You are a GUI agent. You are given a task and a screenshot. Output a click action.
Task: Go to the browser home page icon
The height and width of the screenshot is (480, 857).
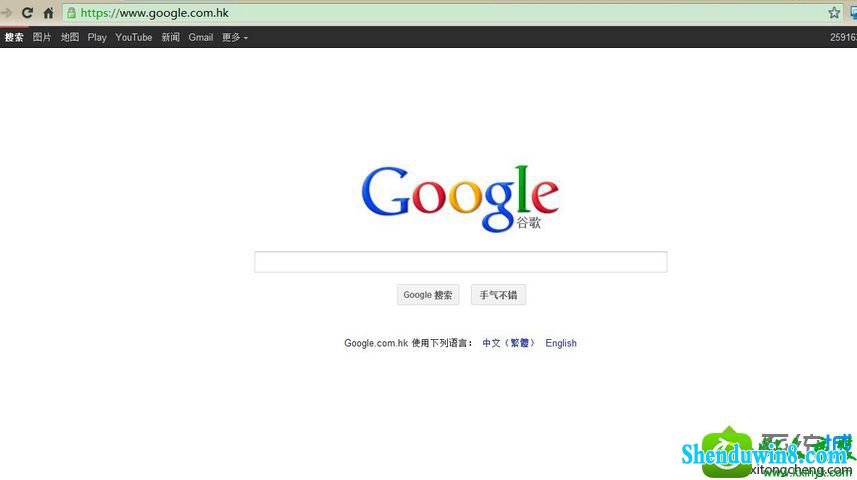tap(48, 13)
